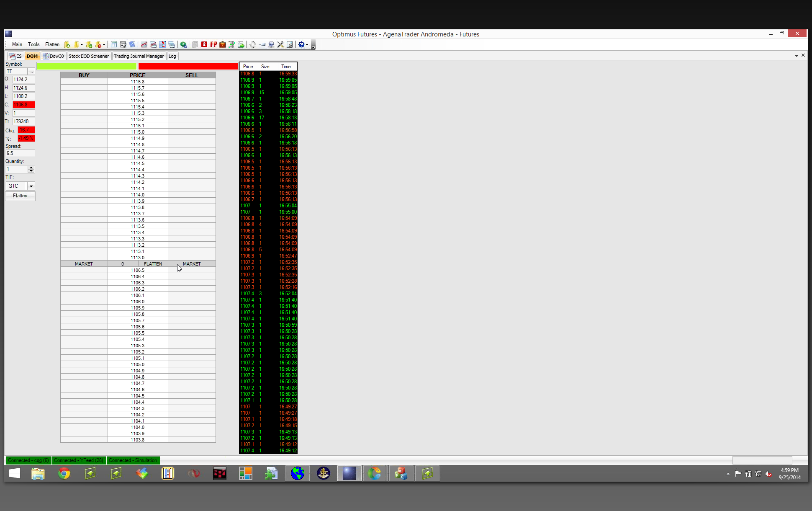
Task: Open the Tools menu
Action: point(34,44)
